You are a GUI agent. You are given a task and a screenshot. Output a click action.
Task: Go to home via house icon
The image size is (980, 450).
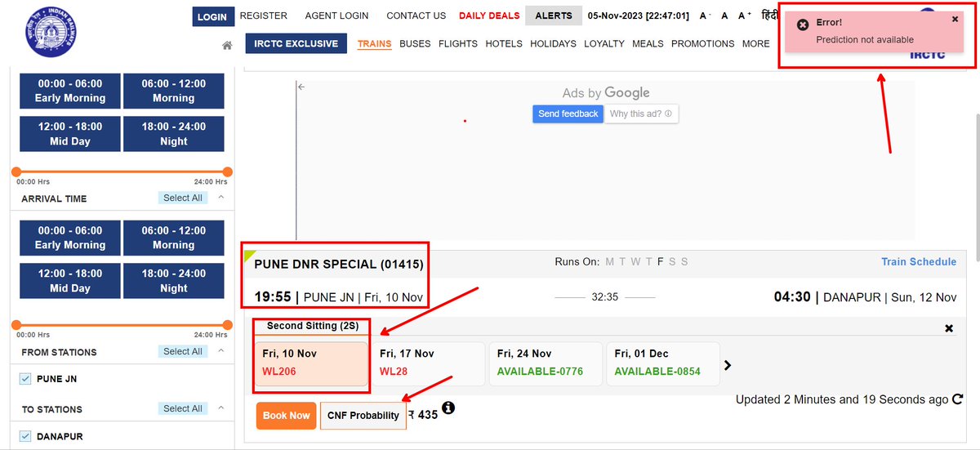228,45
